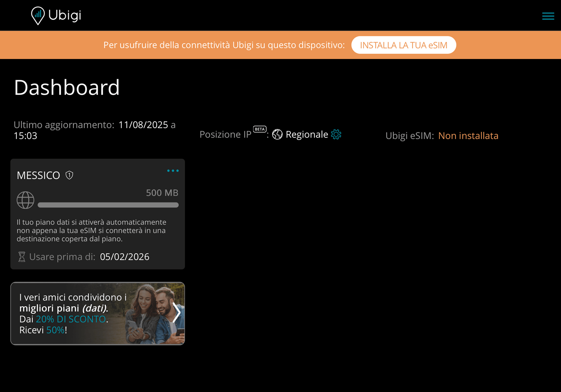Click the Ubigi logo
This screenshot has width=561, height=392.
tap(56, 16)
